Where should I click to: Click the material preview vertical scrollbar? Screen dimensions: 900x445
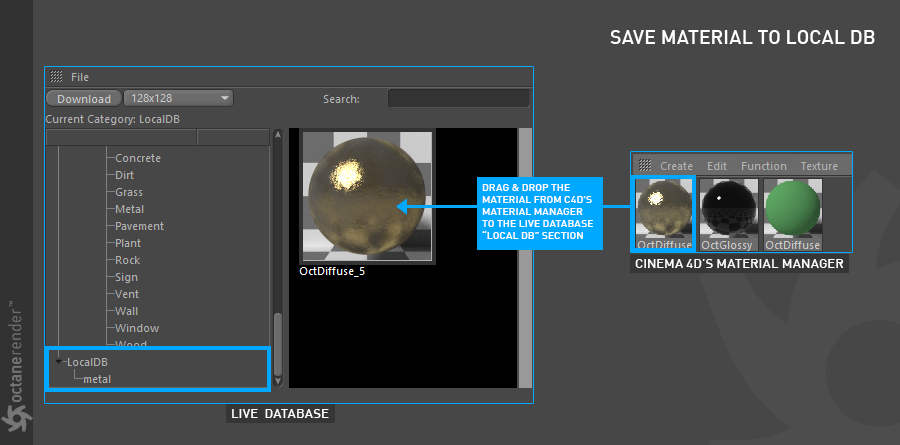point(525,257)
